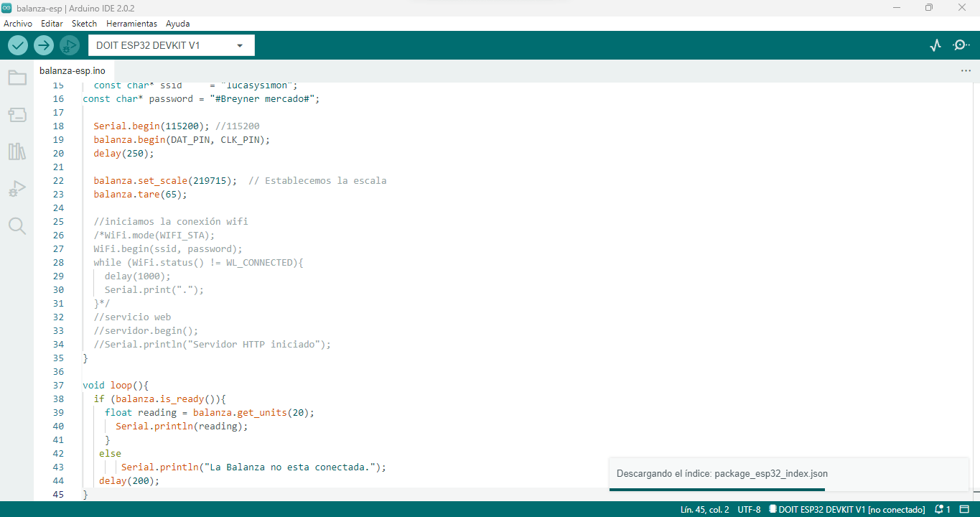Viewport: 980px width, 517px height.
Task: Open the Herramientas menu
Action: point(131,24)
